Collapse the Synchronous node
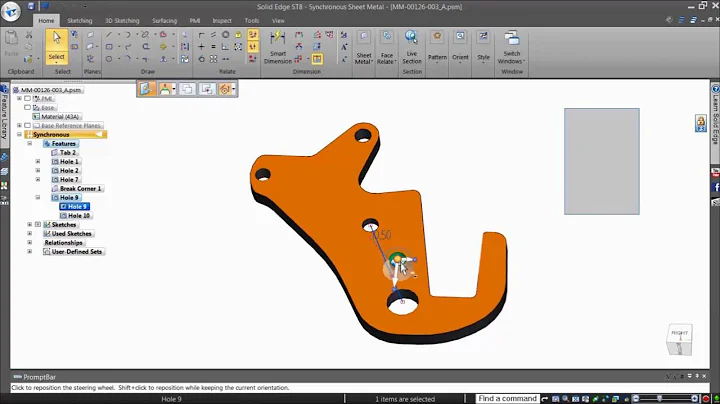This screenshot has width=720, height=404. [x=19, y=135]
